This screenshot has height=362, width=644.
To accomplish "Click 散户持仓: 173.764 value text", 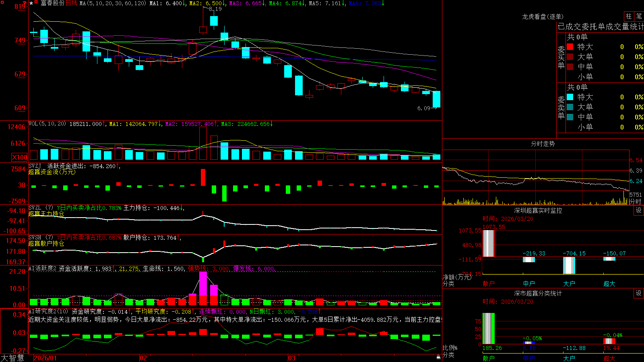I will point(152,238).
